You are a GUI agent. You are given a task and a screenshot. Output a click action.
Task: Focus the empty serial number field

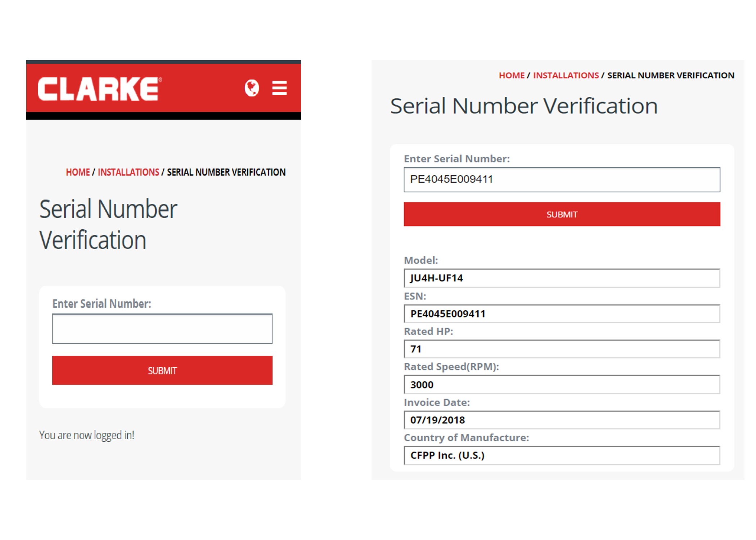[x=162, y=329]
